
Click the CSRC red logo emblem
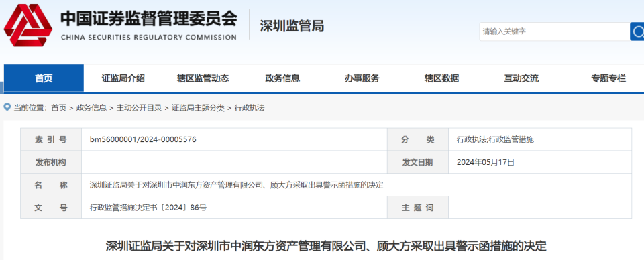pos(28,25)
